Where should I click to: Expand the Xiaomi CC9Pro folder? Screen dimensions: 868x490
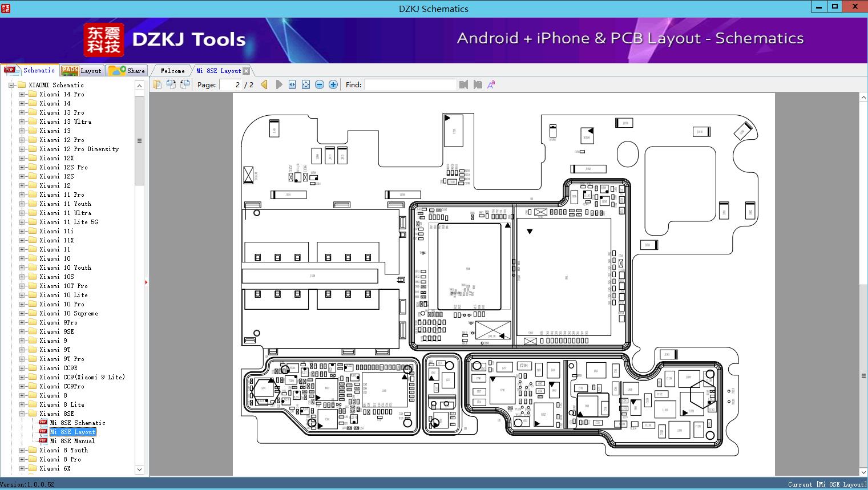(22, 386)
